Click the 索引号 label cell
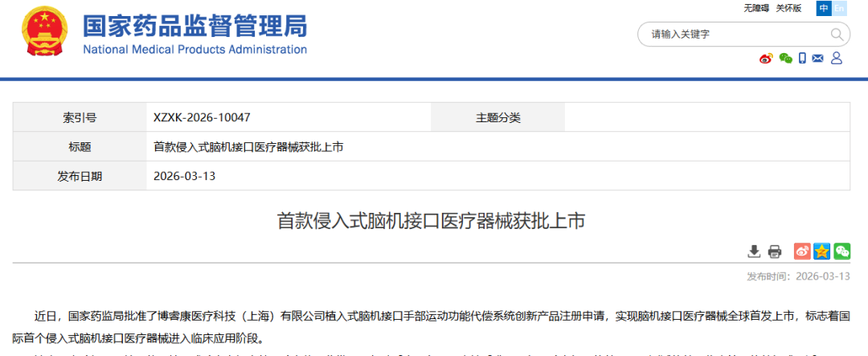The height and width of the screenshot is (356, 868). tap(80, 117)
